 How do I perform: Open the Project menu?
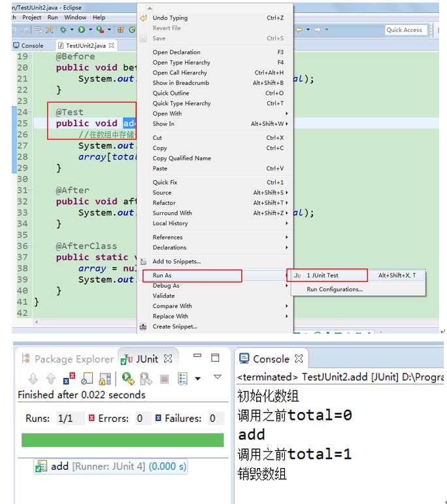[31, 18]
